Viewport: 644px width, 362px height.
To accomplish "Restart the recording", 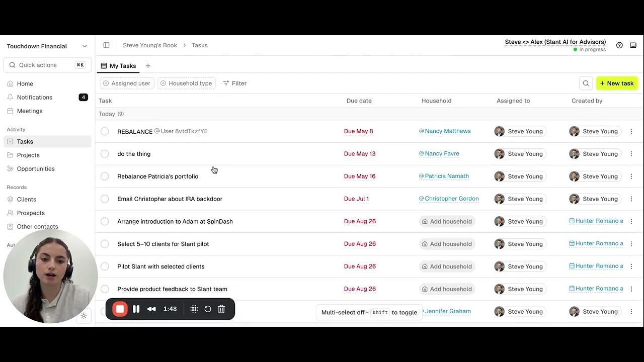I will [208, 309].
